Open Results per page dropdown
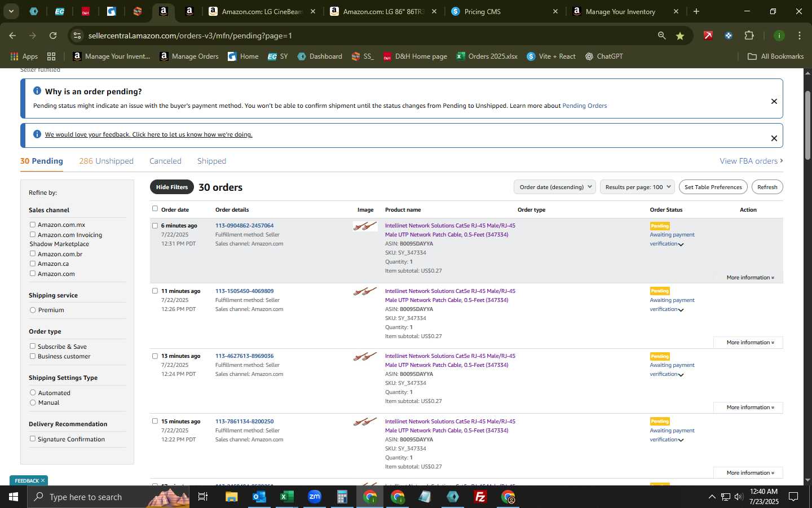Screen dimensions: 812x508 click(x=637, y=187)
